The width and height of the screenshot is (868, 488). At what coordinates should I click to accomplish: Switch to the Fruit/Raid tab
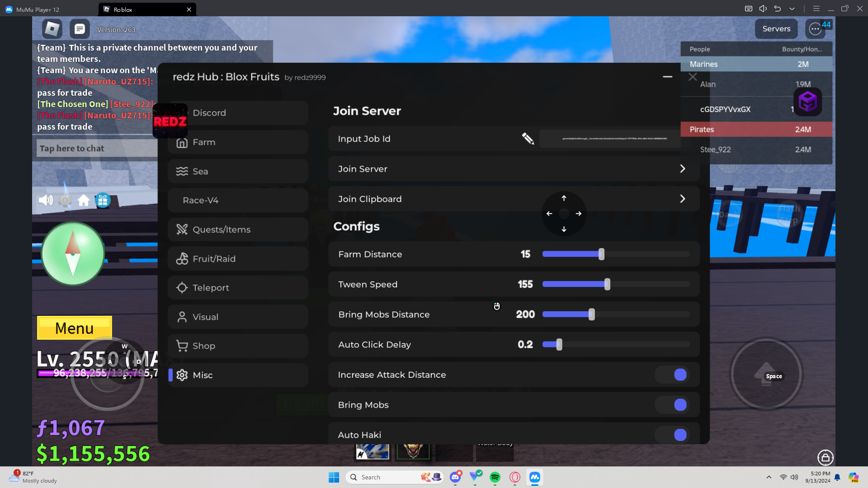(238, 259)
